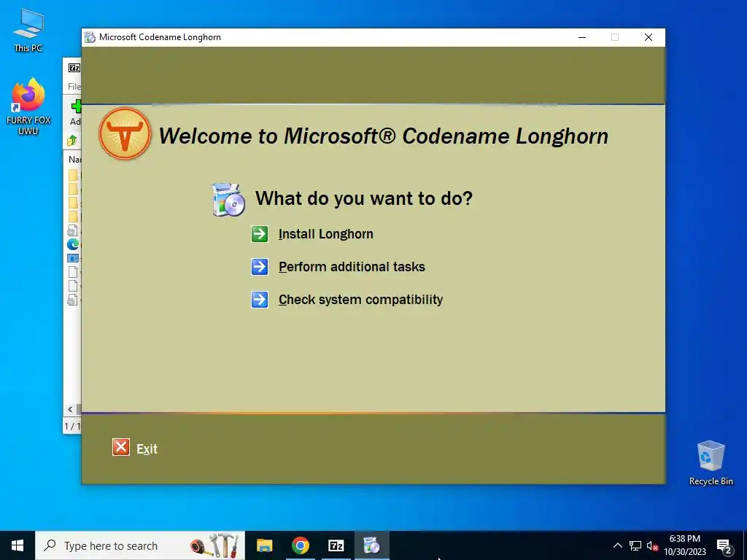Screen dimensions: 747x560
Task: Open the Windows Start menu
Action: 18,545
